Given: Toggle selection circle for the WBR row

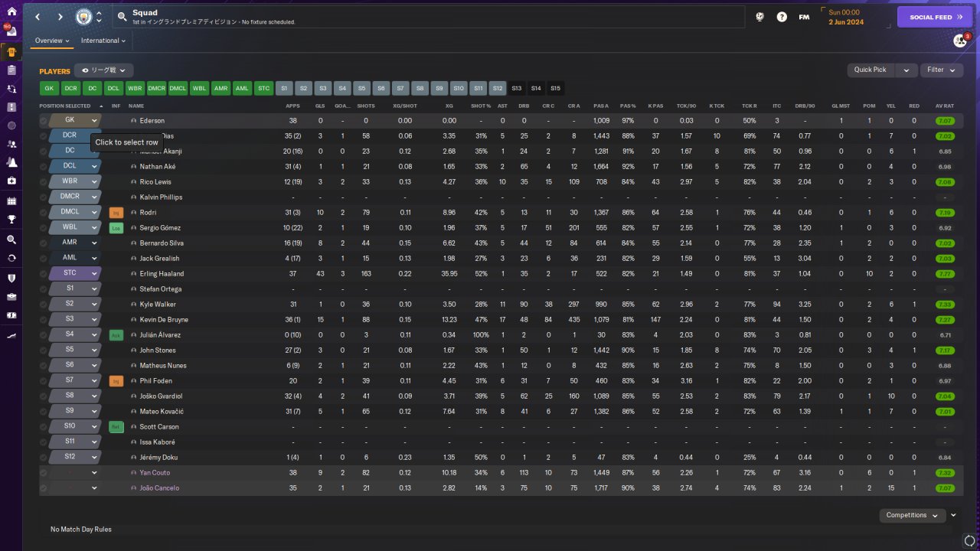Looking at the screenshot, I should tap(44, 182).
